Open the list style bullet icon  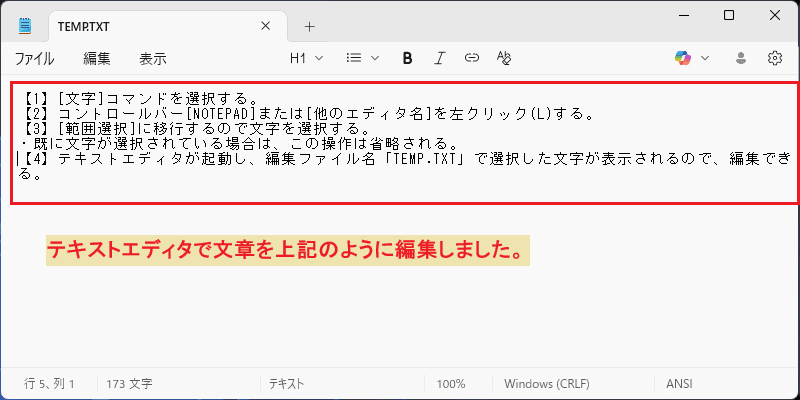[x=353, y=58]
